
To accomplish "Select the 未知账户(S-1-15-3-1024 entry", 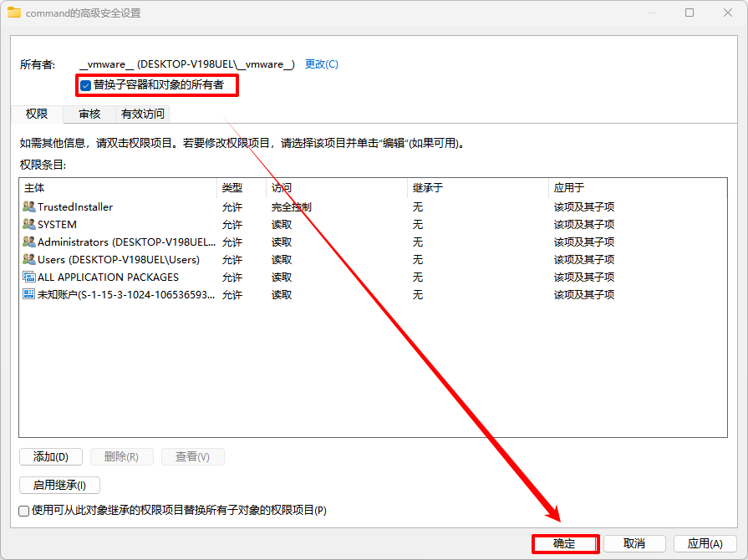I will (x=373, y=294).
